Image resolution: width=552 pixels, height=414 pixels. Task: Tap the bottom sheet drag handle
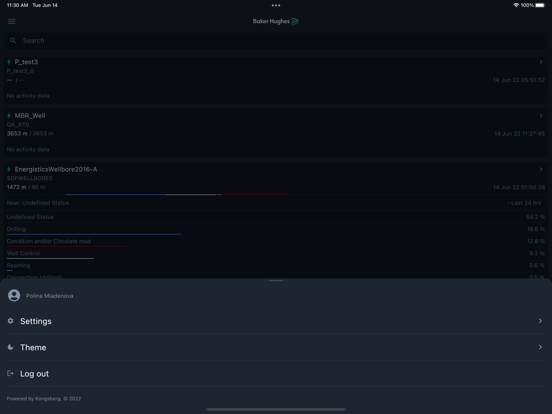[x=276, y=281]
